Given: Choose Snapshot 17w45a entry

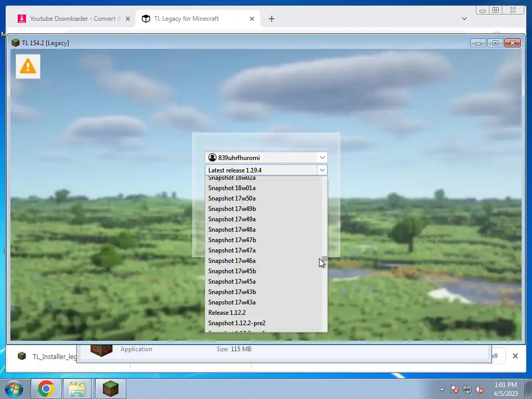Looking at the screenshot, I should coord(263,282).
